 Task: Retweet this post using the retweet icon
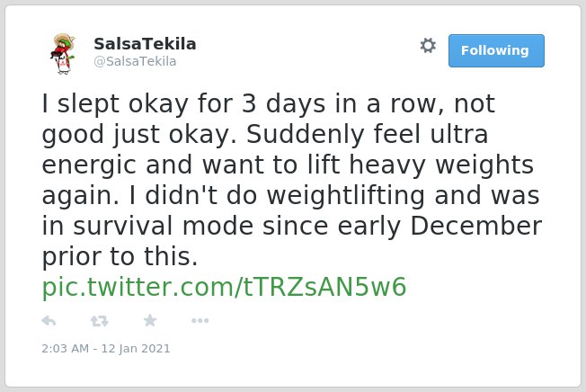point(100,321)
